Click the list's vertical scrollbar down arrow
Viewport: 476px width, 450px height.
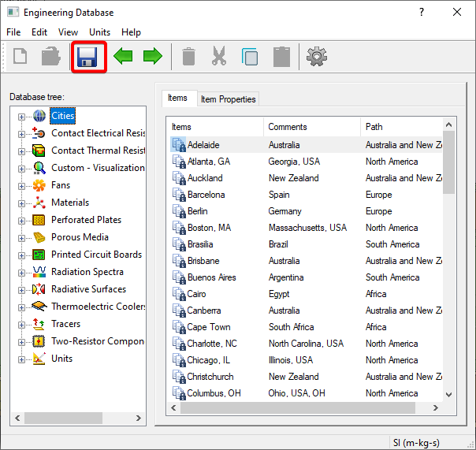[448, 394]
